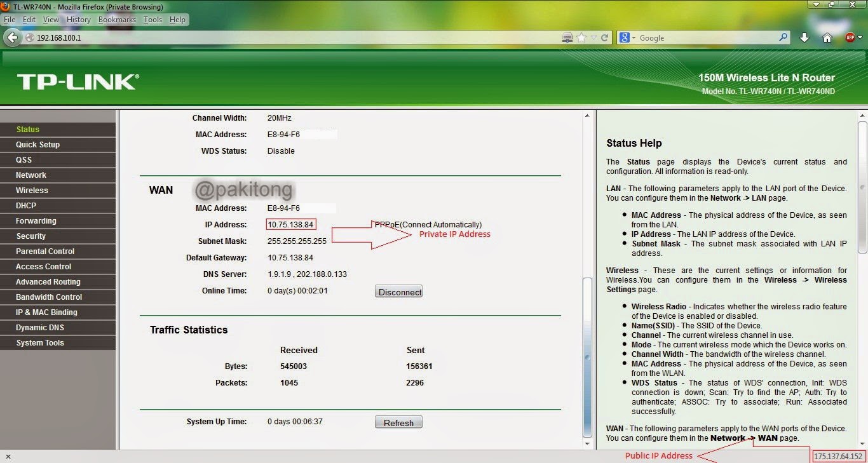
Task: Click the Firefox logo in title bar
Action: click(6, 6)
